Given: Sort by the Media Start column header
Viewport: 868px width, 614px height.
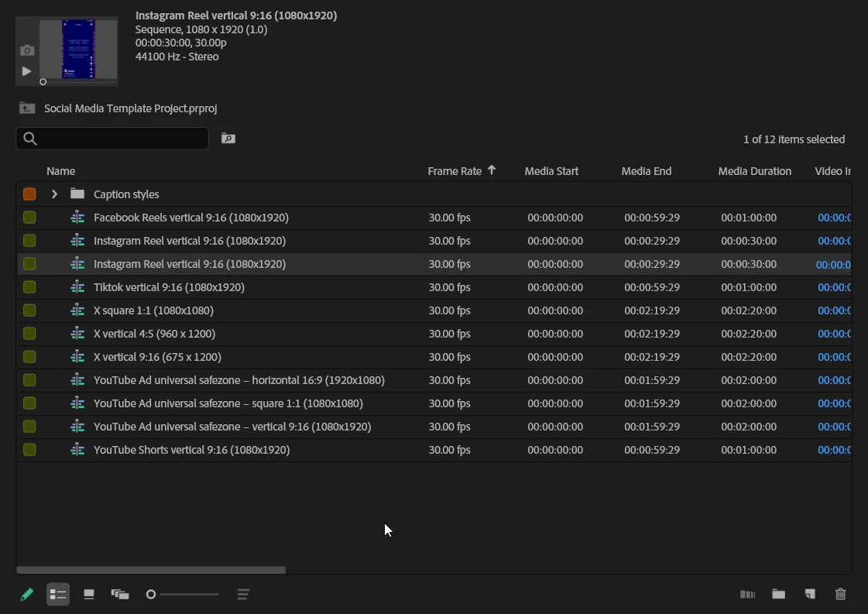Looking at the screenshot, I should [x=551, y=171].
